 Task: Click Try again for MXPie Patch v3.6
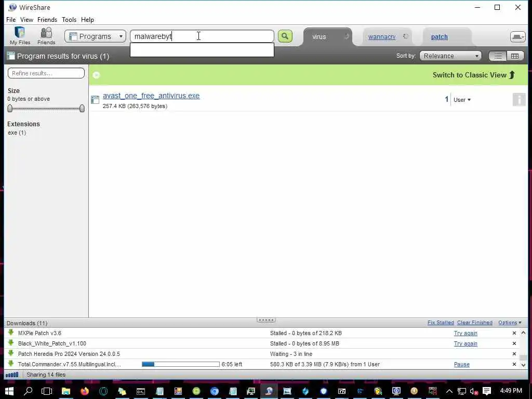pyautogui.click(x=465, y=333)
